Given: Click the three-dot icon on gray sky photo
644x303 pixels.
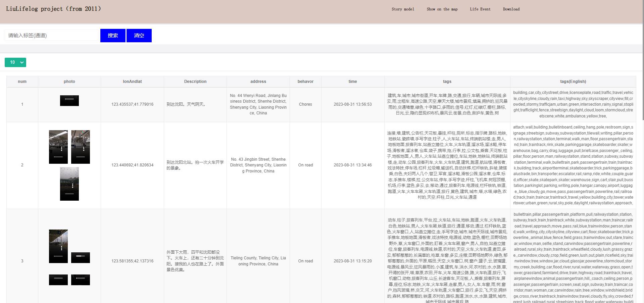Looking at the screenshot, I should coord(73,186).
